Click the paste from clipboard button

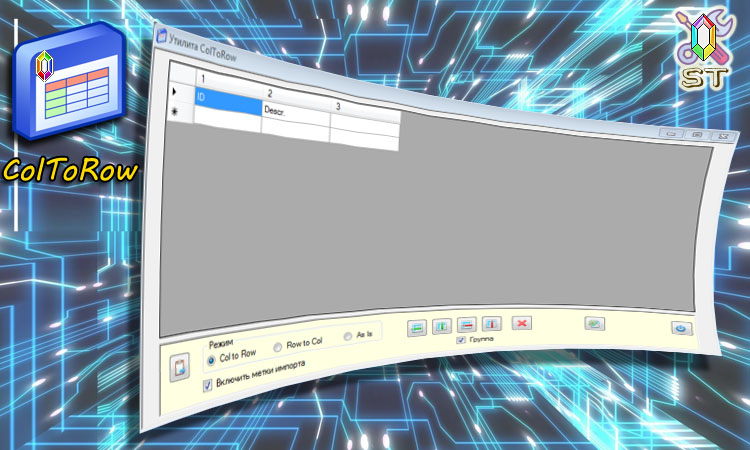coord(179,367)
